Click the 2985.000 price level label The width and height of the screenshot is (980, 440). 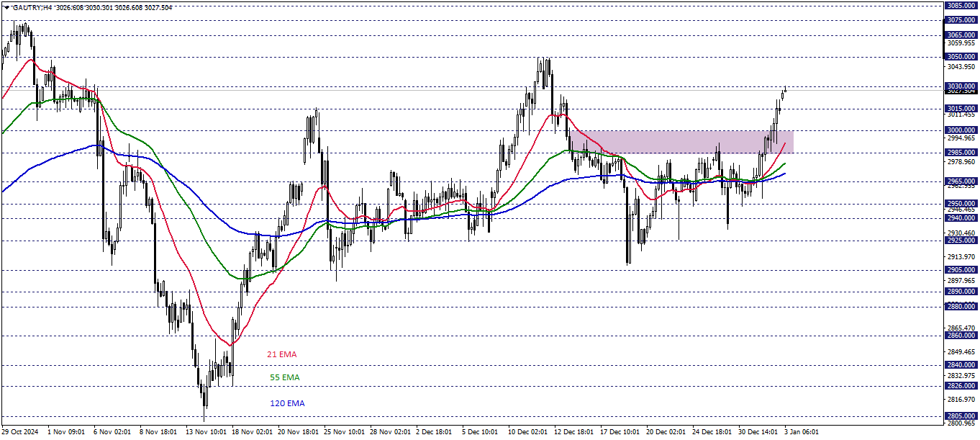pyautogui.click(x=961, y=153)
